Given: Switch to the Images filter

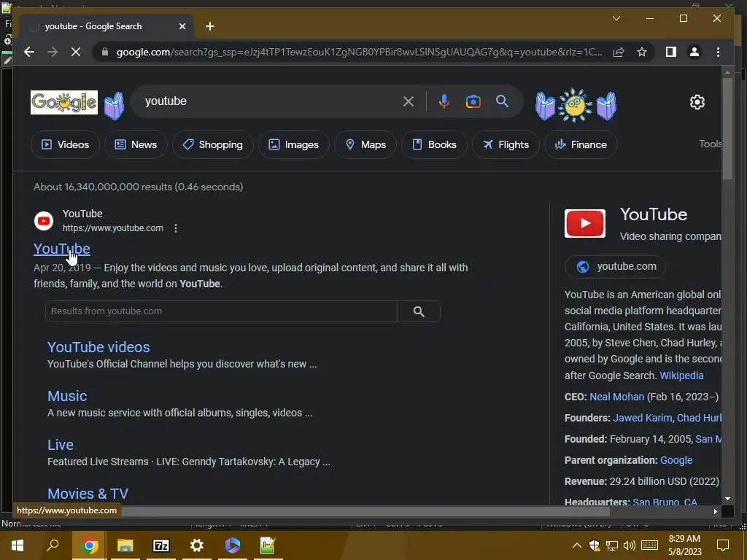Looking at the screenshot, I should click(294, 144).
